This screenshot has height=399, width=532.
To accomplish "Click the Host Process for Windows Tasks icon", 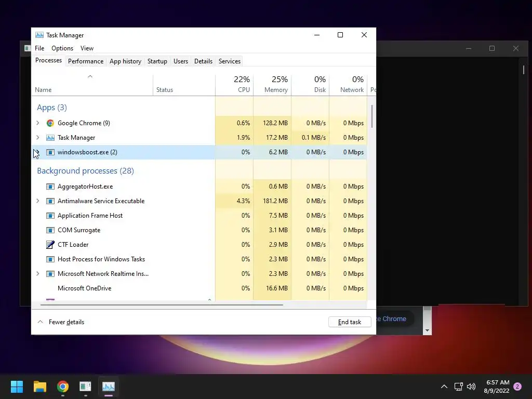I will [50, 259].
